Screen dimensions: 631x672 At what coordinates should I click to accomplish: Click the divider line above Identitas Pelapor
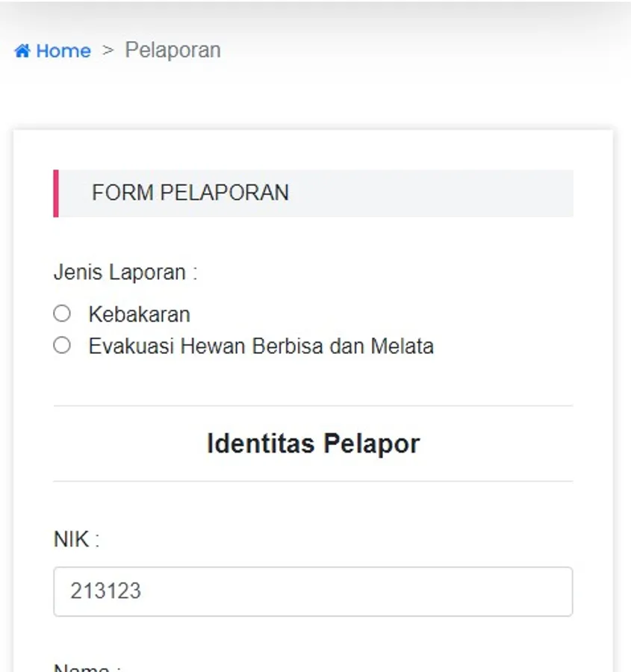coord(313,406)
